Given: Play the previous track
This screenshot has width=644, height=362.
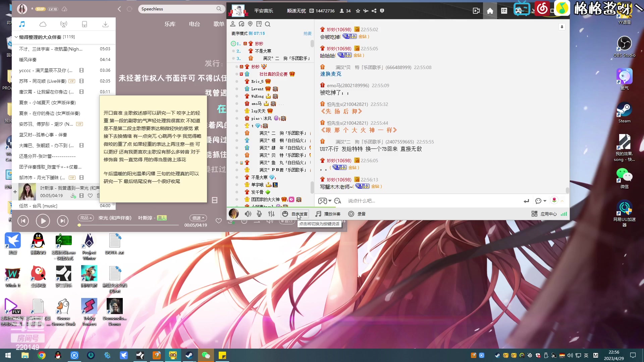Looking at the screenshot, I should point(23,221).
